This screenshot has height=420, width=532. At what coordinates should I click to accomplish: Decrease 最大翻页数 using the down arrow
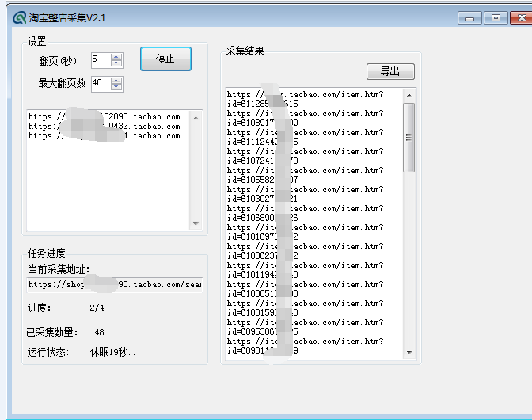[x=116, y=86]
